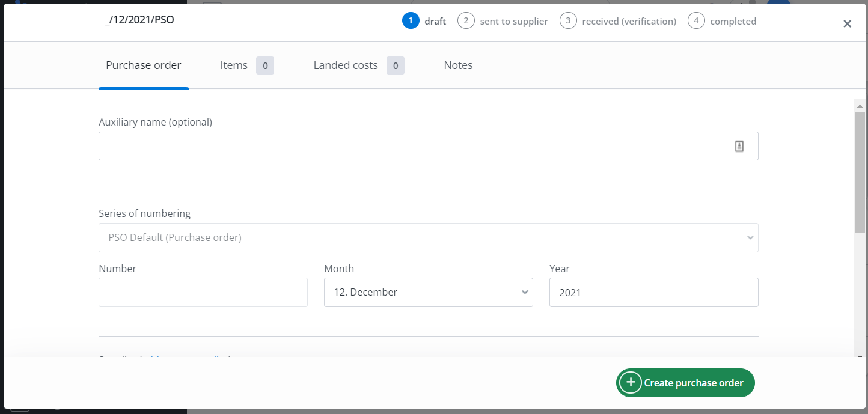Focus the Auxiliary name input field
This screenshot has height=414, width=868.
pos(429,146)
